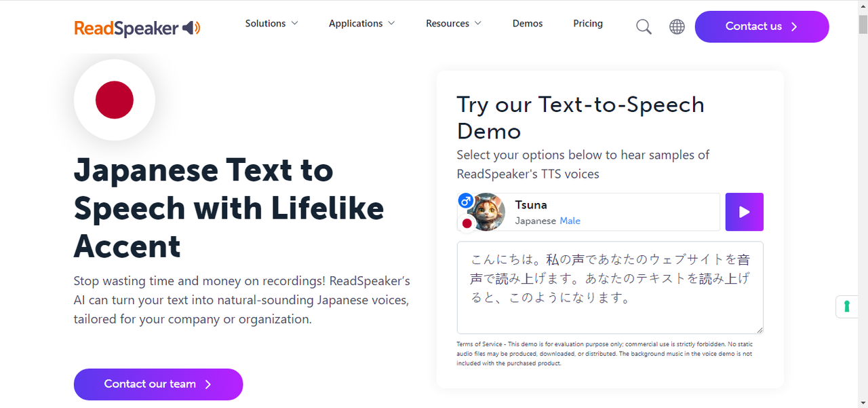Screen dimensions: 868x408
Task: Click the small Japan flag badge
Action: click(467, 223)
